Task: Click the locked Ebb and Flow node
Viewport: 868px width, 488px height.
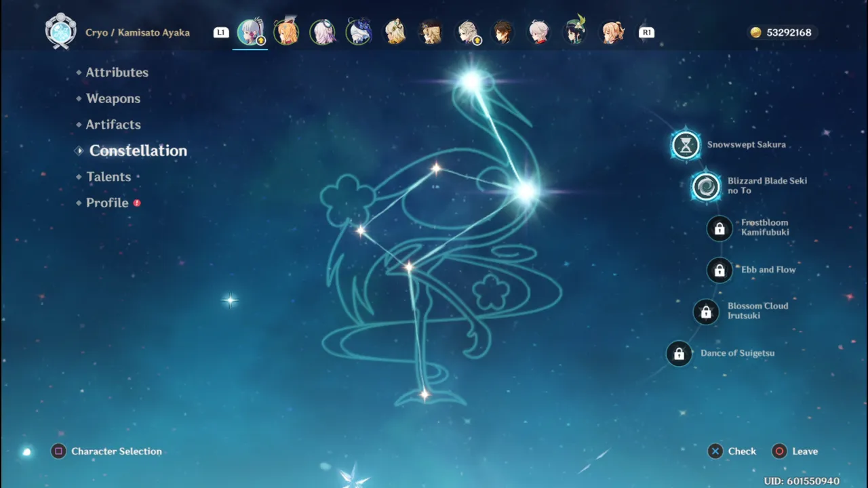Action: (719, 270)
